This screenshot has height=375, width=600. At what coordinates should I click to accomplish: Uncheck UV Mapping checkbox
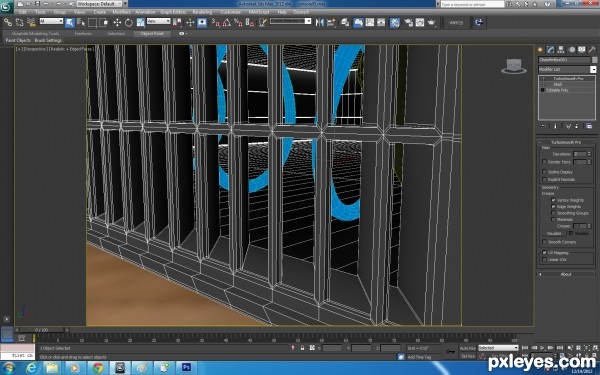pos(544,253)
